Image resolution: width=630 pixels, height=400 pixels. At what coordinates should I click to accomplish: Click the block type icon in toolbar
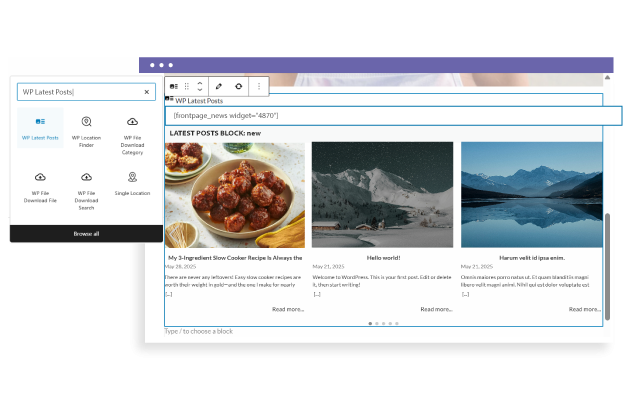click(x=173, y=87)
